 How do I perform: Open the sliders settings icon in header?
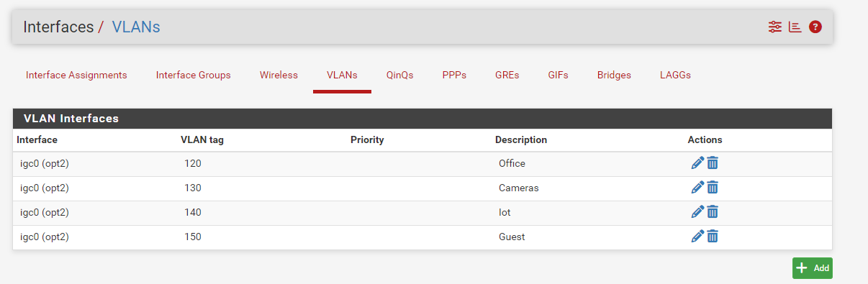tap(774, 27)
